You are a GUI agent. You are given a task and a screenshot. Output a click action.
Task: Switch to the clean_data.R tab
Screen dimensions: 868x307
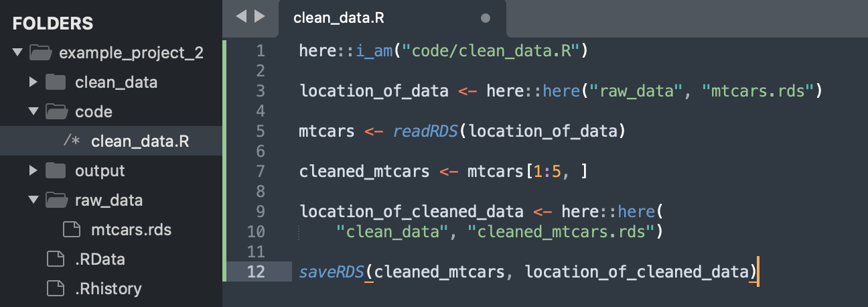click(x=339, y=18)
